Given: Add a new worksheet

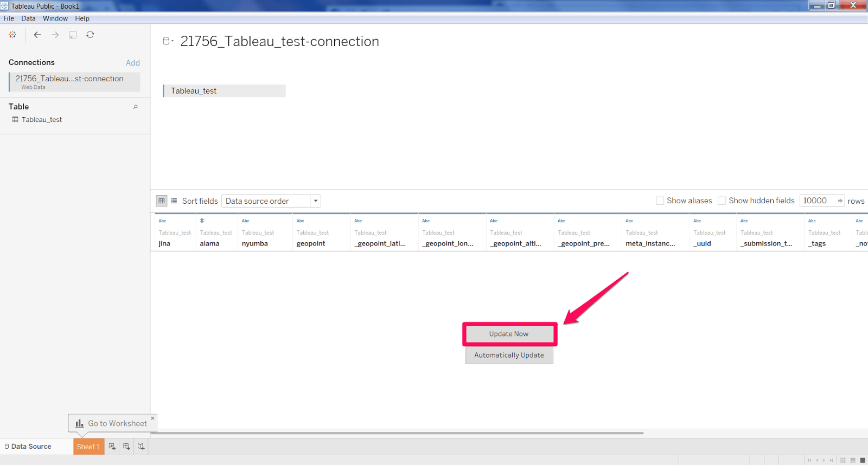Looking at the screenshot, I should 112,447.
